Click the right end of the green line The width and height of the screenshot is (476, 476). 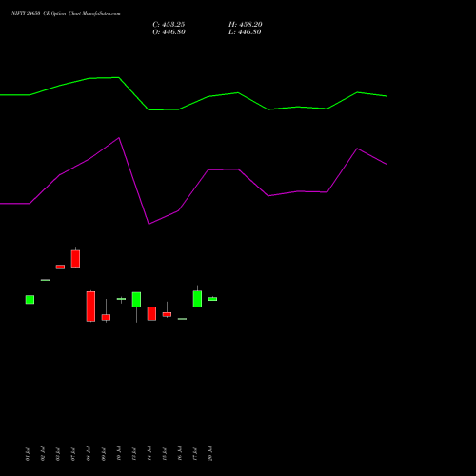pyautogui.click(x=387, y=96)
